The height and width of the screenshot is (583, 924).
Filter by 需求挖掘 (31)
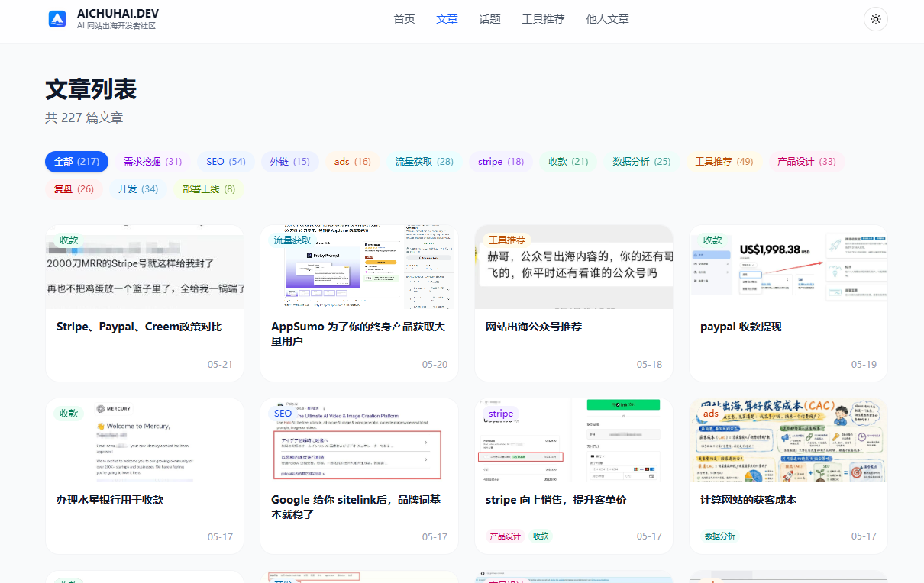pyautogui.click(x=152, y=161)
